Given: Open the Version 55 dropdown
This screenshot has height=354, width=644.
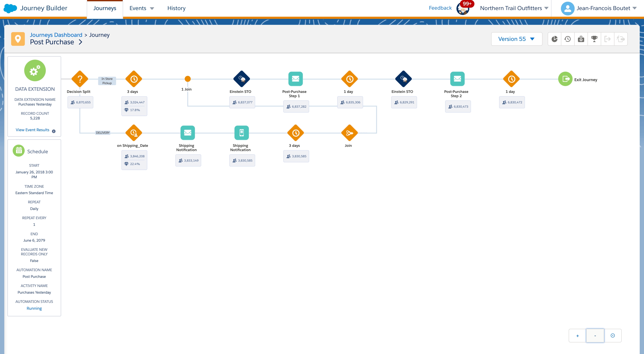Looking at the screenshot, I should [516, 39].
